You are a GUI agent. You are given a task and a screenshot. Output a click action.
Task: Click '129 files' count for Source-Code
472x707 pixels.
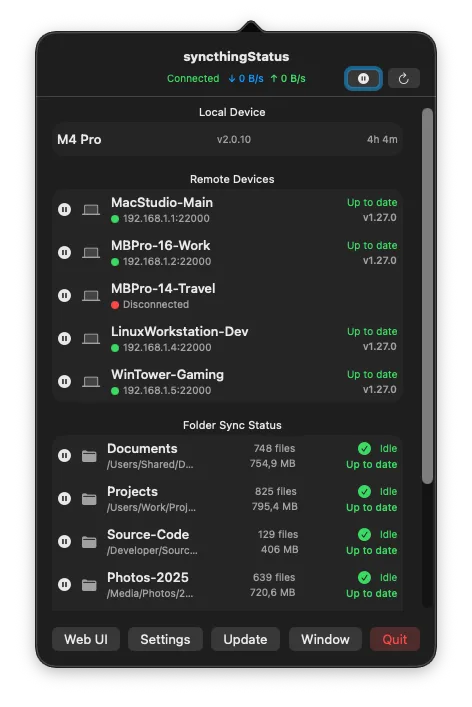(x=278, y=535)
